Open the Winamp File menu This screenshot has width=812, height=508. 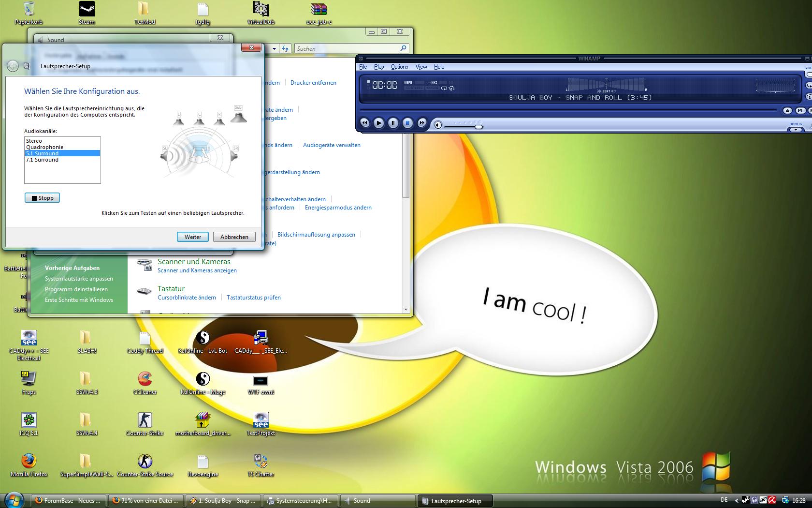tap(363, 67)
